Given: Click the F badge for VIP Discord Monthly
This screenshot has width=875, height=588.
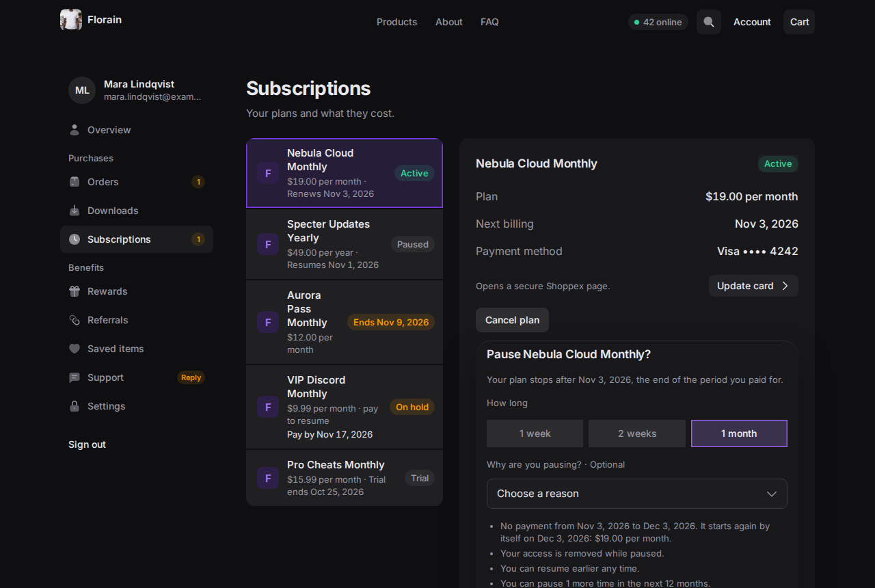Looking at the screenshot, I should [268, 407].
